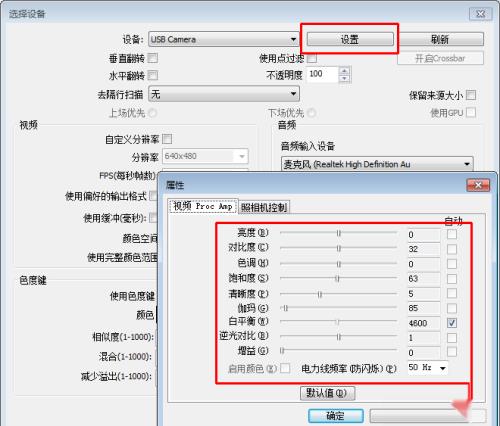The image size is (500, 426).
Task: Switch to the 照相机控制 tab
Action: click(264, 207)
